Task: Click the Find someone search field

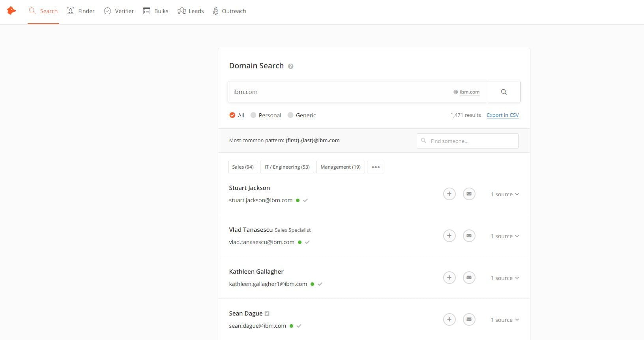Action: coord(468,141)
